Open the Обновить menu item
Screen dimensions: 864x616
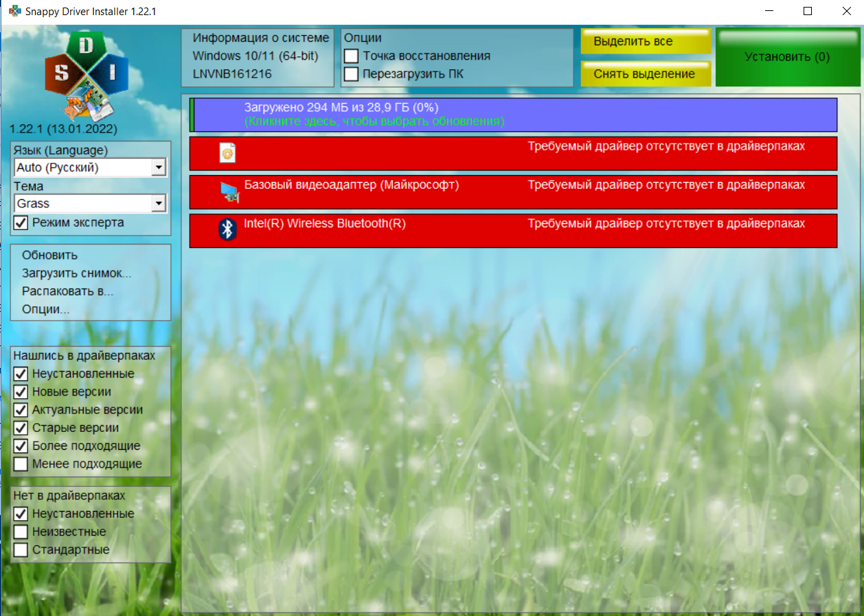pyautogui.click(x=49, y=255)
